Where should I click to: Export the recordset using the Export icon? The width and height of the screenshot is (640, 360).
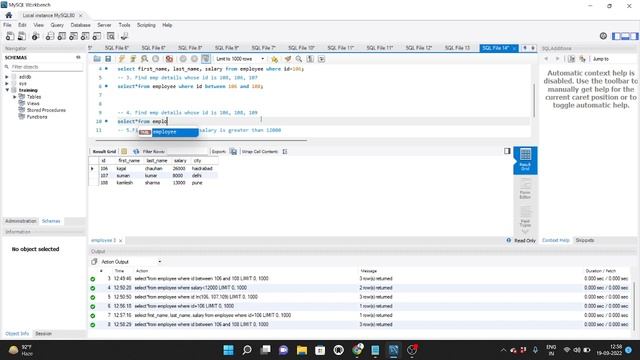coord(233,151)
